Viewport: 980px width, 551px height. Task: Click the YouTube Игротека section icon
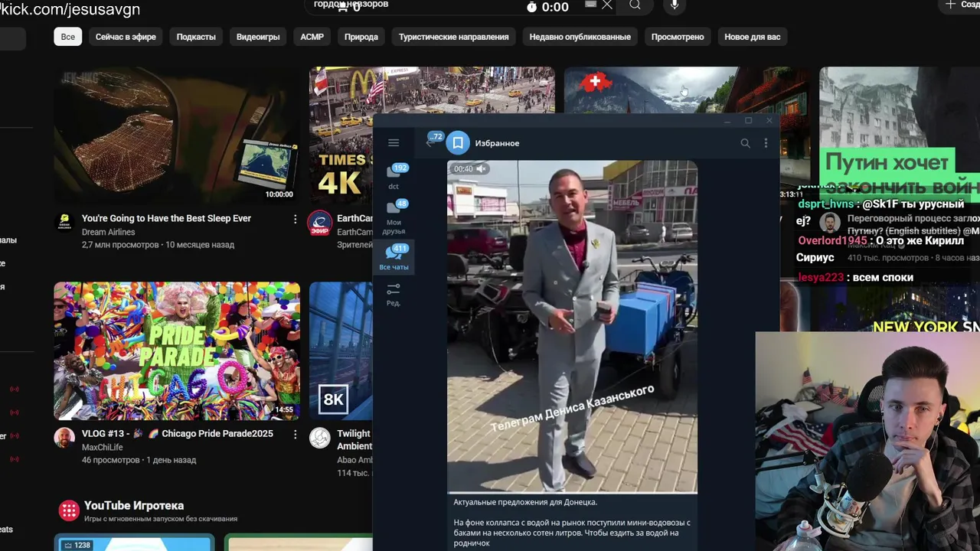click(69, 510)
